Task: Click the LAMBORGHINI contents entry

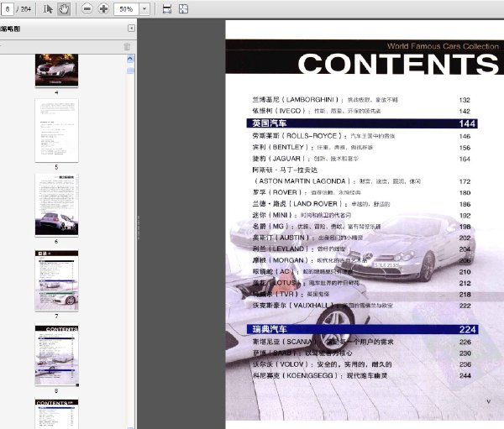Action: (325, 100)
